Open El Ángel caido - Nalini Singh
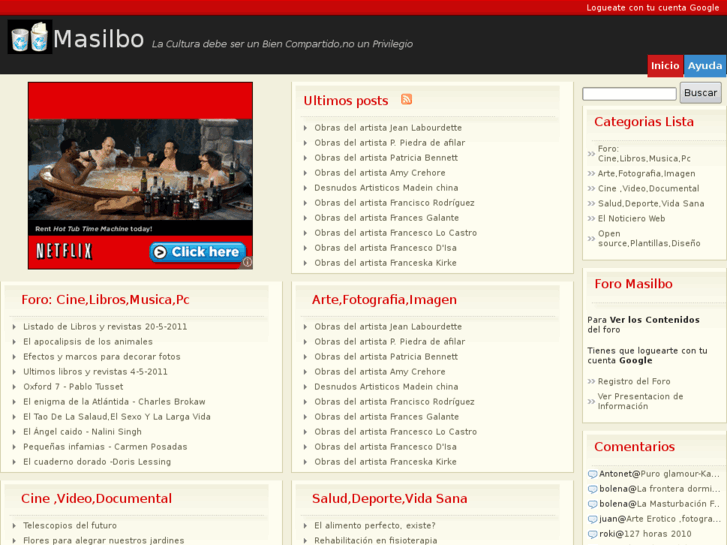Image resolution: width=727 pixels, height=545 pixels. pos(82,432)
